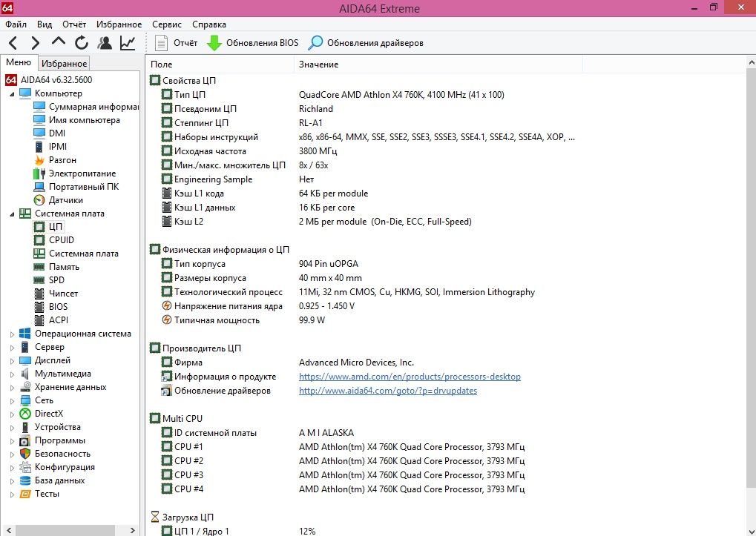The image size is (756, 536).
Task: Click the Конфигурация gear icon
Action: coord(25,467)
